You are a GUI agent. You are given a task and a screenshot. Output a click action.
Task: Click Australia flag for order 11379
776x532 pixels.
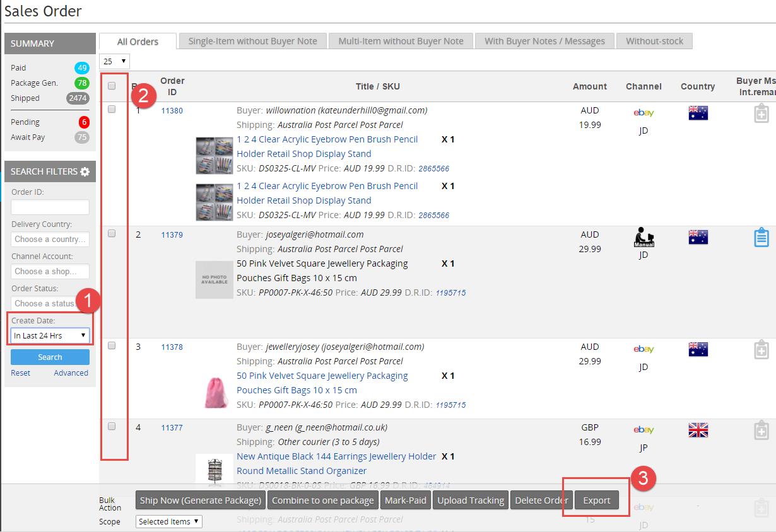pyautogui.click(x=698, y=237)
